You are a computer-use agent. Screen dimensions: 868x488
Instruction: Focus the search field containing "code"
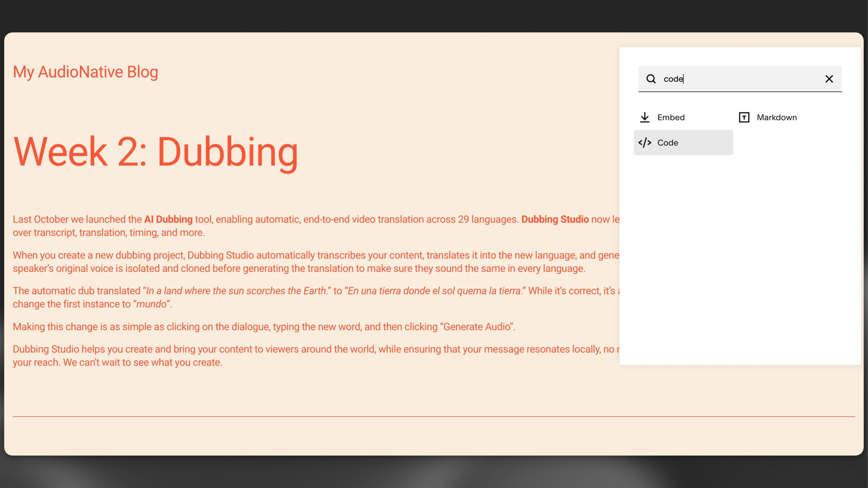(x=741, y=79)
